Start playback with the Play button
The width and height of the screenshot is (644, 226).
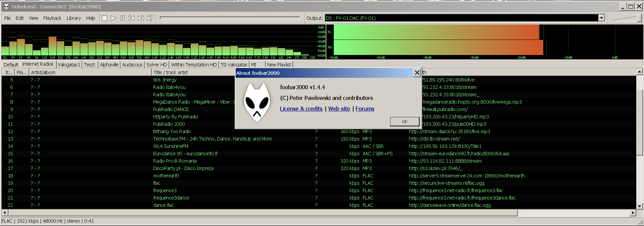113,18
